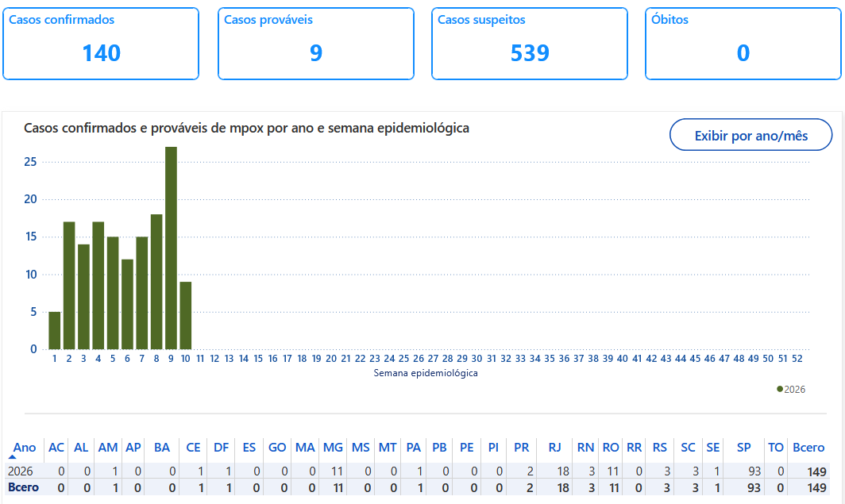Viewport: 845px width, 504px height.
Task: Click the Casos suspeitos card showing 539
Action: click(x=530, y=44)
